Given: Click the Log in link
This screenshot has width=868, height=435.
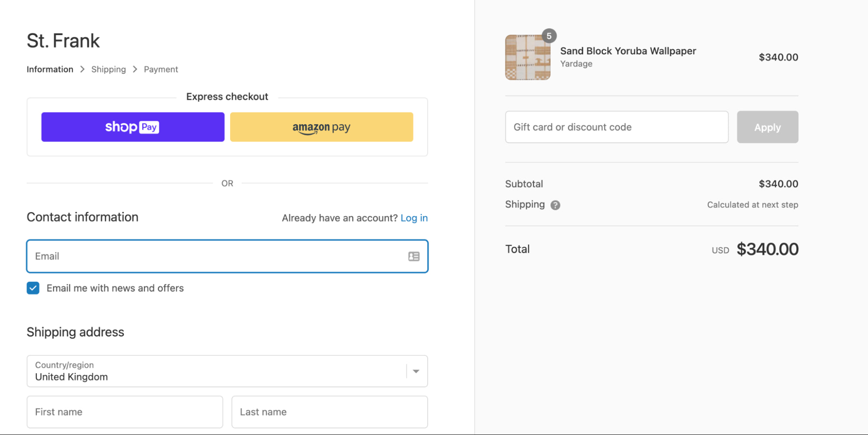Looking at the screenshot, I should click(x=414, y=218).
